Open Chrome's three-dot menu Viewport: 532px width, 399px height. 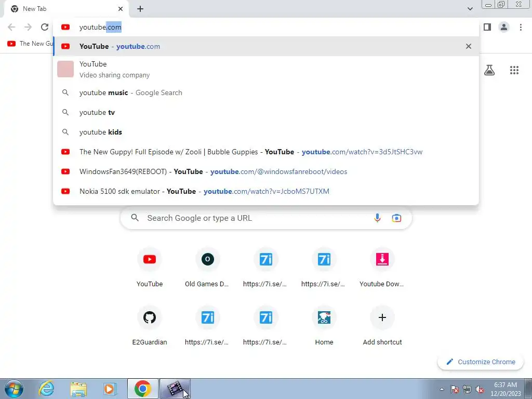tap(521, 27)
